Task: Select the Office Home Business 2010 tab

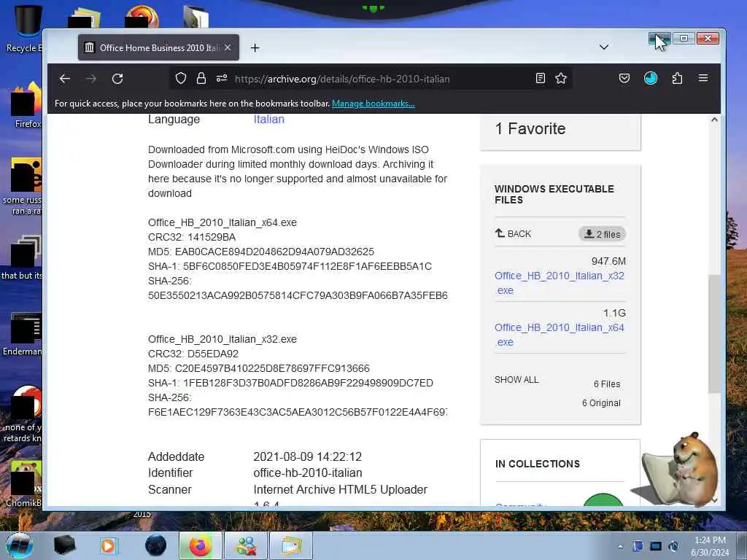Action: tap(158, 47)
